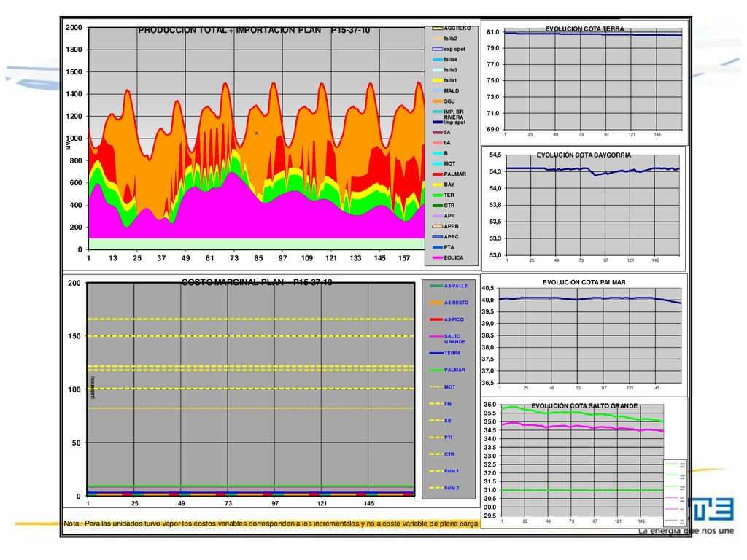Click the 36,0 y-axis label on Salto Grande chart
The width and height of the screenshot is (747, 560).
[490, 405]
